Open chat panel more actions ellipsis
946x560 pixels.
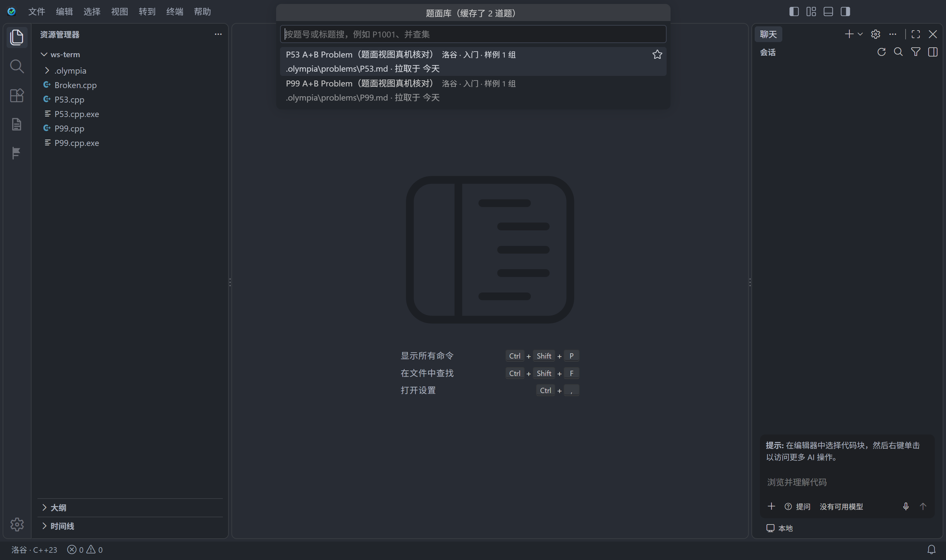pos(892,34)
